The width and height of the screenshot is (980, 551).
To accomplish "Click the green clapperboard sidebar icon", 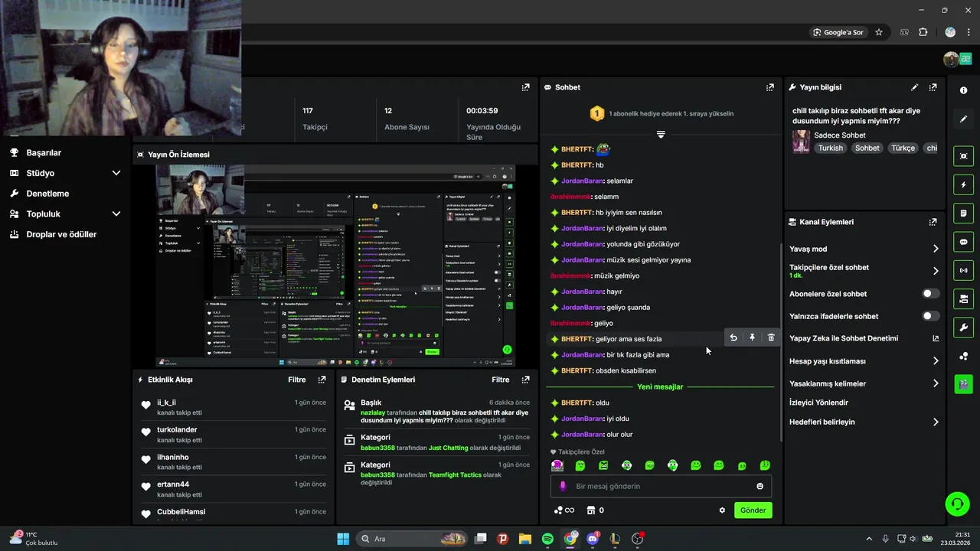I will point(963,384).
